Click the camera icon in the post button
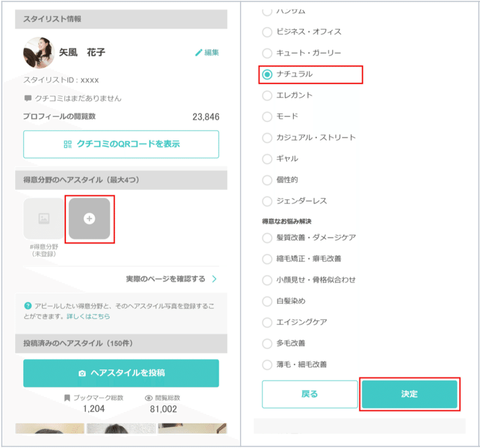The width and height of the screenshot is (480, 448). click(82, 373)
